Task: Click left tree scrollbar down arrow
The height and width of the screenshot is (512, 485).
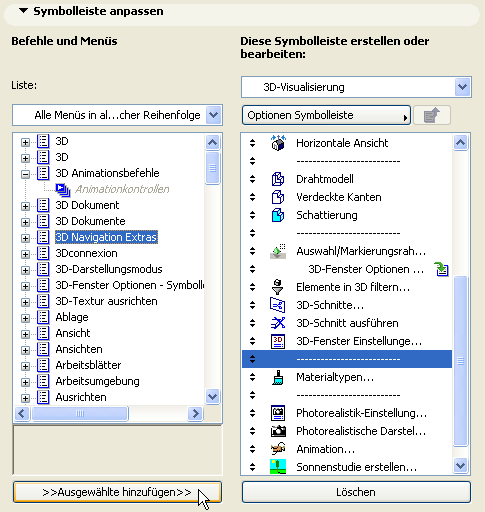Action: [x=212, y=397]
